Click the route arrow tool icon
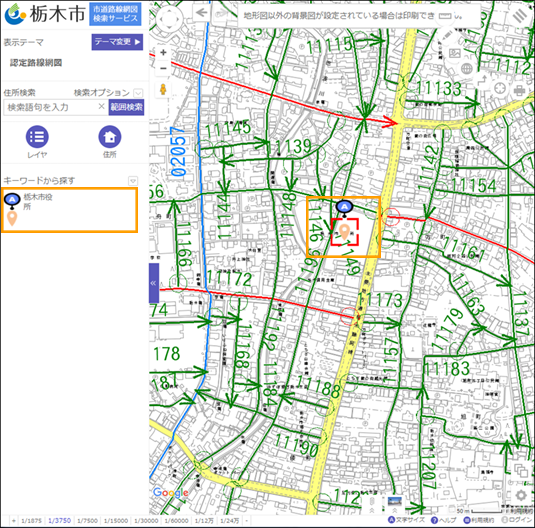The height and width of the screenshot is (528, 535). pyautogui.click(x=483, y=81)
